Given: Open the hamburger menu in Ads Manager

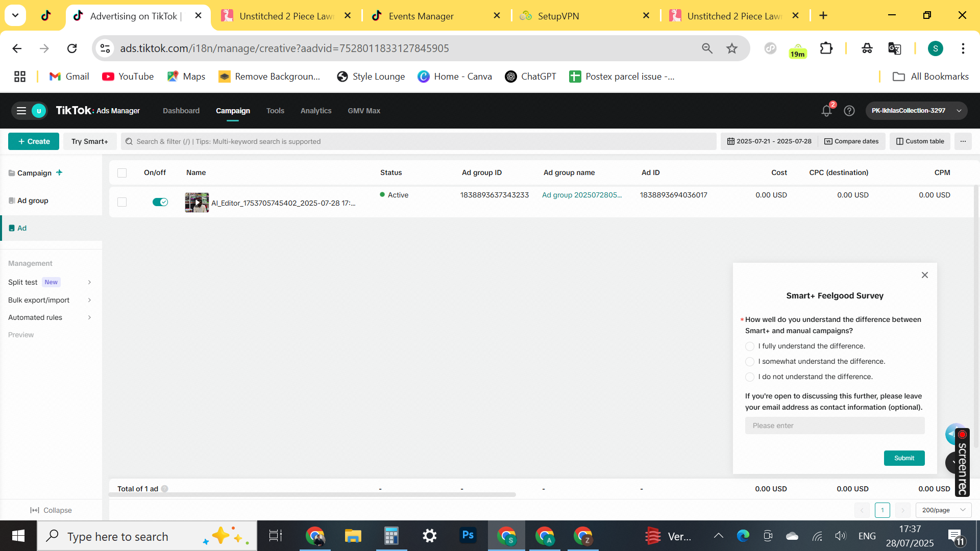Looking at the screenshot, I should [21, 111].
